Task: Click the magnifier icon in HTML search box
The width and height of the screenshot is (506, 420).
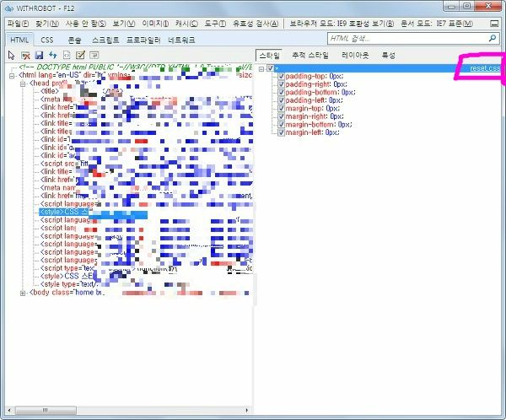Action: point(493,39)
